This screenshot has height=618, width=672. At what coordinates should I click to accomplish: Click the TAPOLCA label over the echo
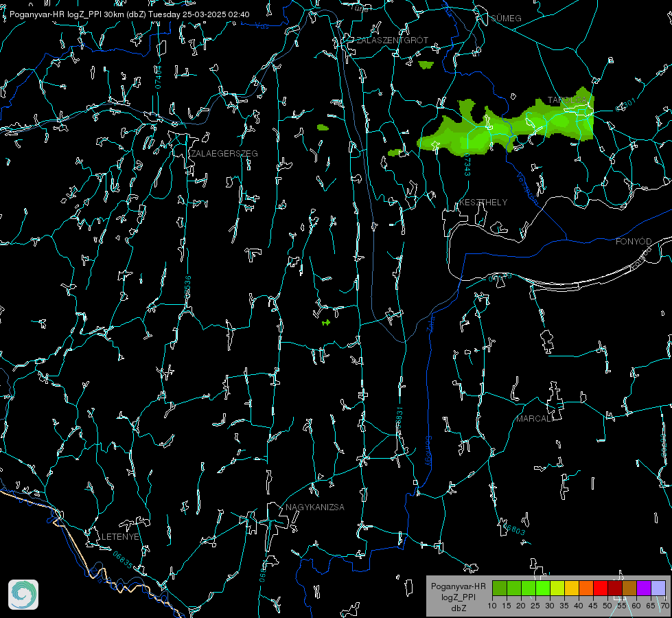tap(567, 100)
